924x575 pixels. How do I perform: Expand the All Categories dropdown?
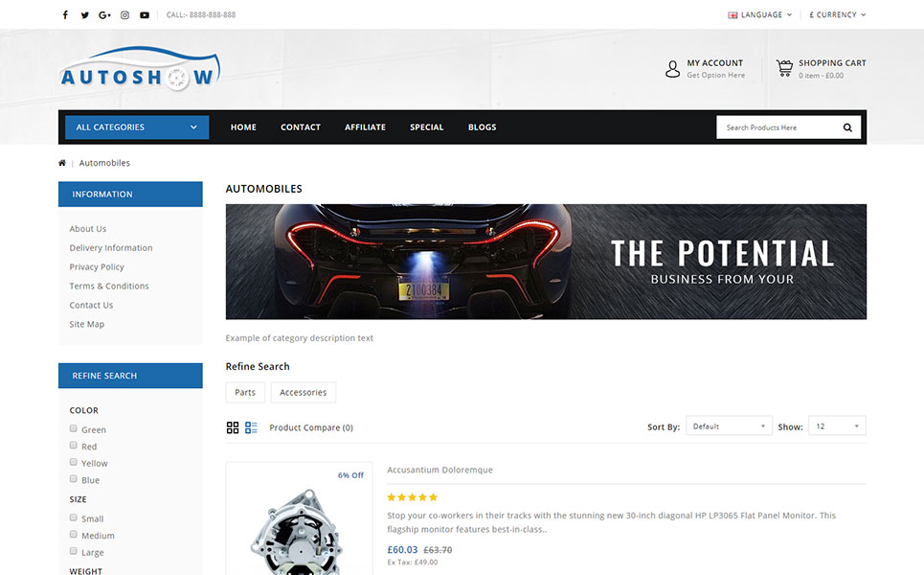tap(137, 127)
